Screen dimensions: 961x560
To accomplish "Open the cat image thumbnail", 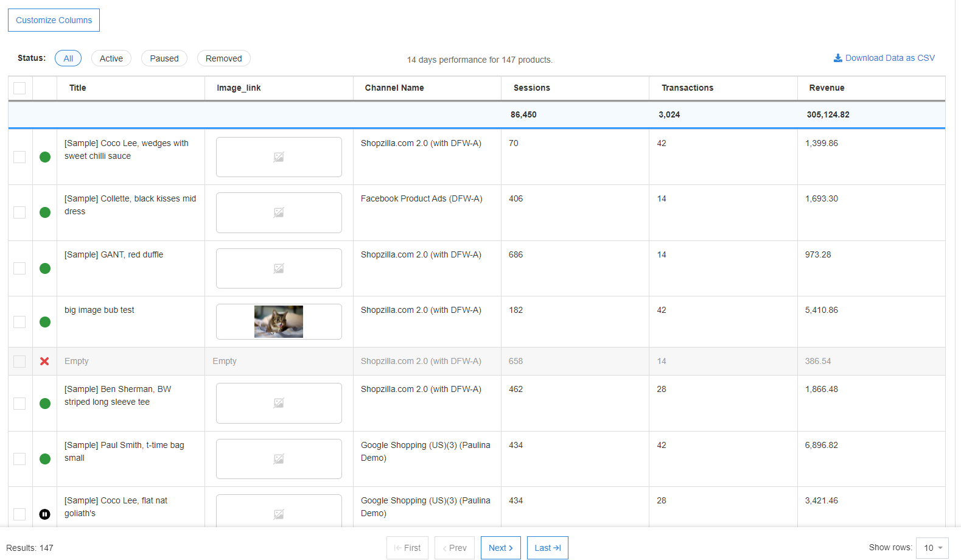I will tap(279, 321).
